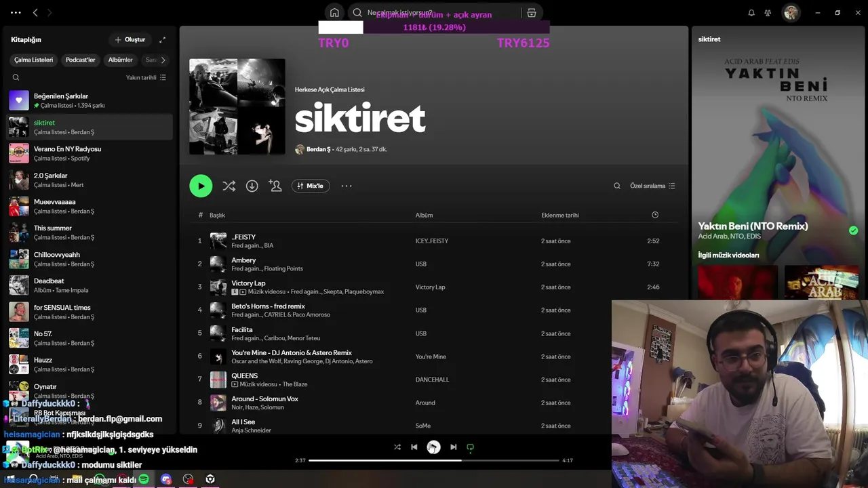Enable shuffle for the siktiret playlist
This screenshot has height=488, width=868.
tap(229, 186)
